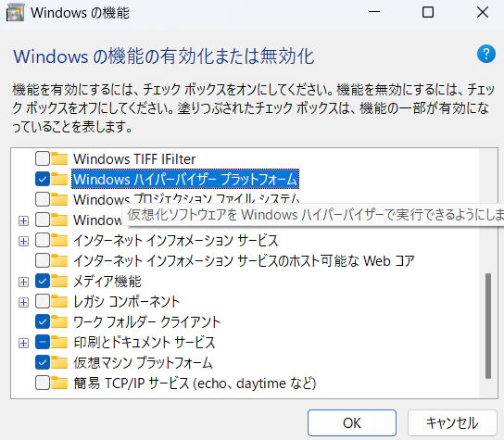This screenshot has width=504, height=440.
Task: Minimize the Windows の機能 window
Action: click(x=374, y=13)
